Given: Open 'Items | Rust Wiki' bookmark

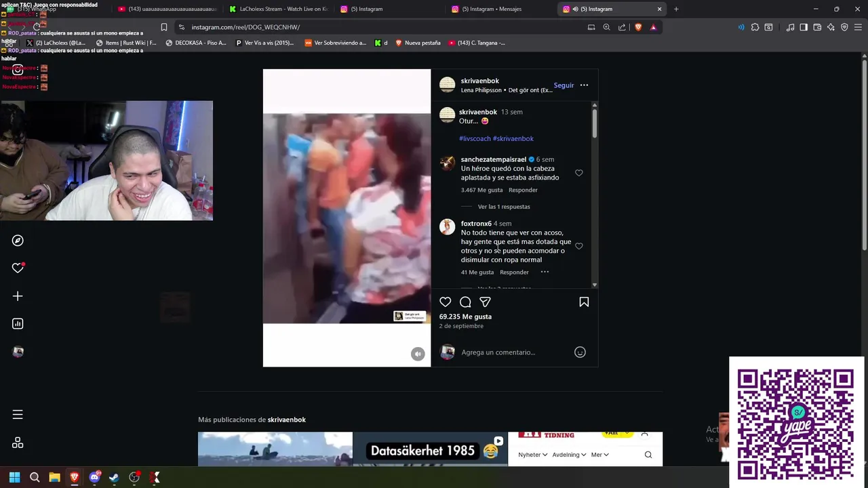Looking at the screenshot, I should (x=126, y=43).
